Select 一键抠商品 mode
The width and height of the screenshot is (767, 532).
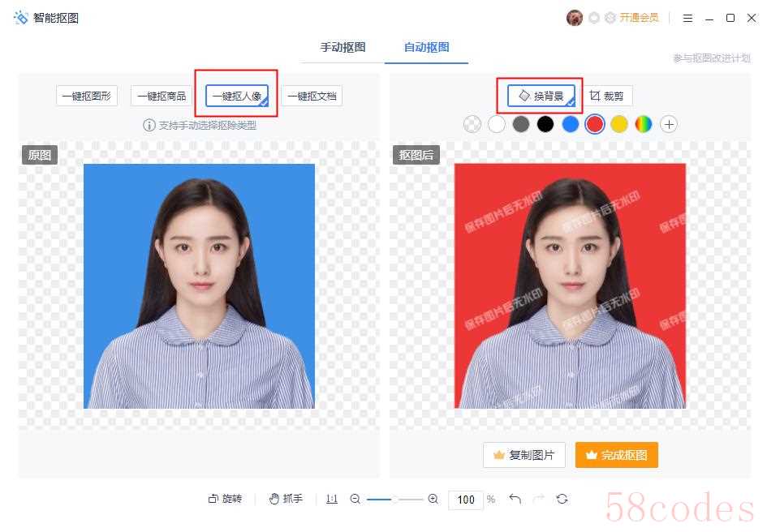[x=162, y=96]
